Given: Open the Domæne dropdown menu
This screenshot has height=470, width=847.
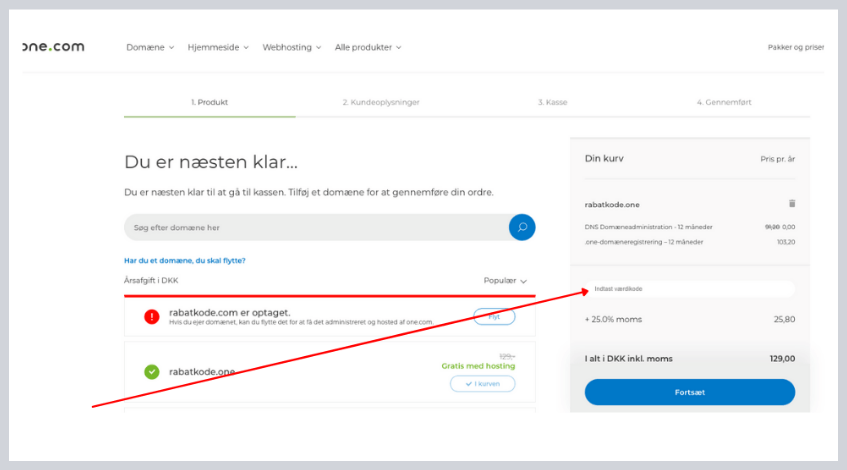Looking at the screenshot, I should (x=150, y=47).
